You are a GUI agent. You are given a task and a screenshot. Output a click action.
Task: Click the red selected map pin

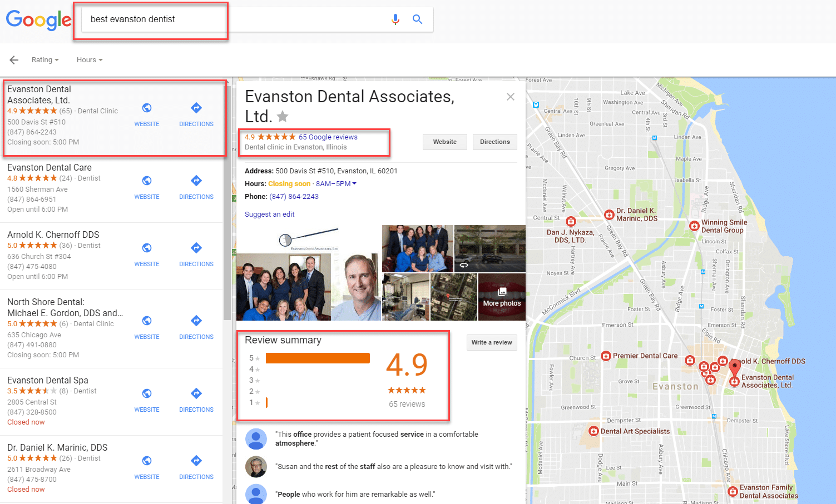point(735,368)
